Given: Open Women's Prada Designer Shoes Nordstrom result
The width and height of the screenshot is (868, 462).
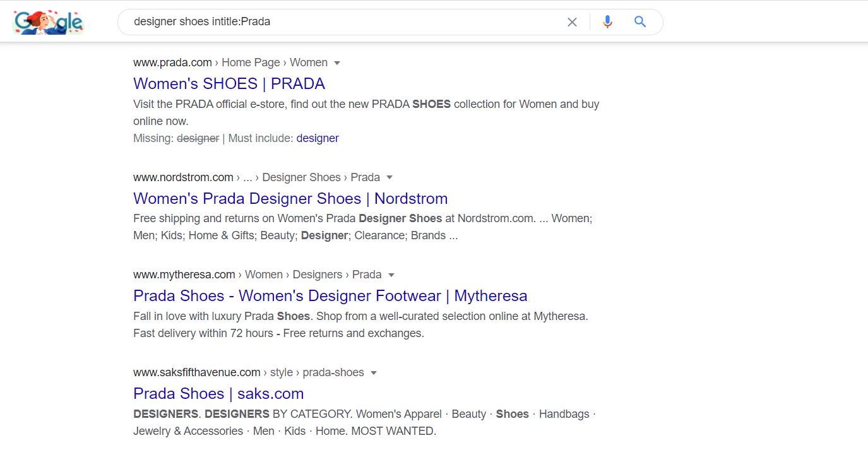Looking at the screenshot, I should click(290, 198).
